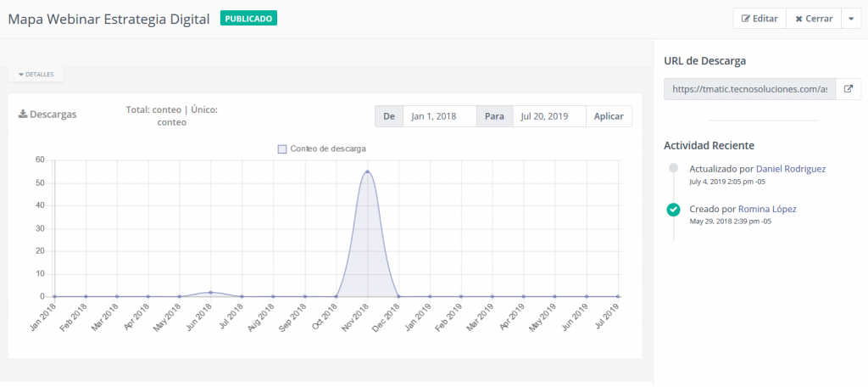Open Romina López user link
Screen dimensions: 868x387
(x=767, y=209)
